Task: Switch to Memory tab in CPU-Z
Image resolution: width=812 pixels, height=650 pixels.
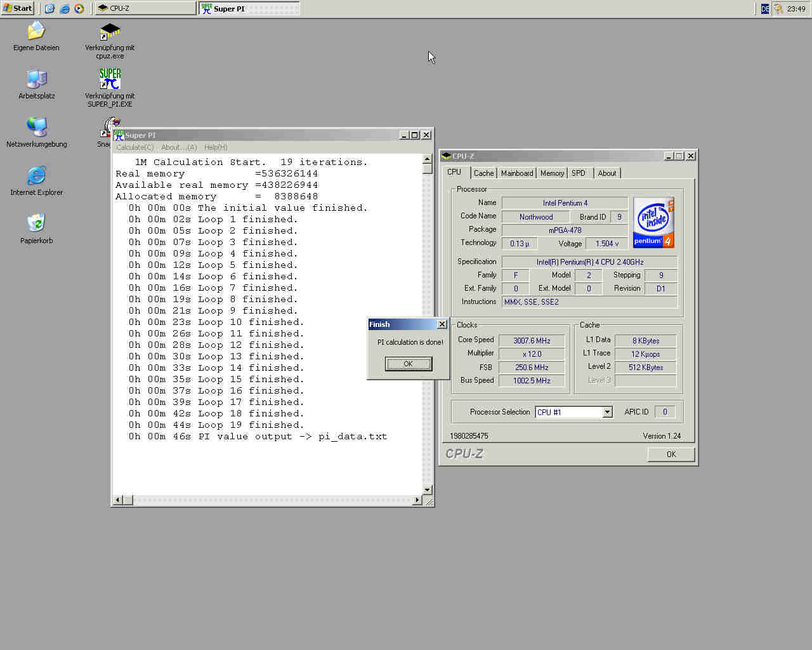Action: 552,173
